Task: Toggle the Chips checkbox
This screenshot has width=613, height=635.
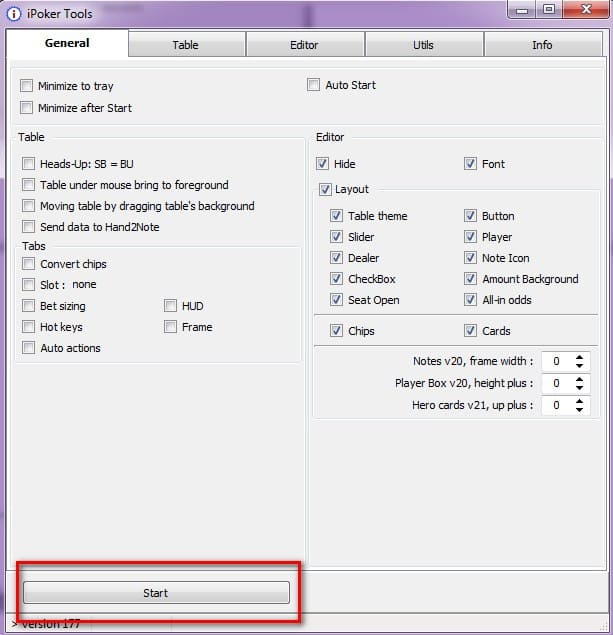Action: 336,331
